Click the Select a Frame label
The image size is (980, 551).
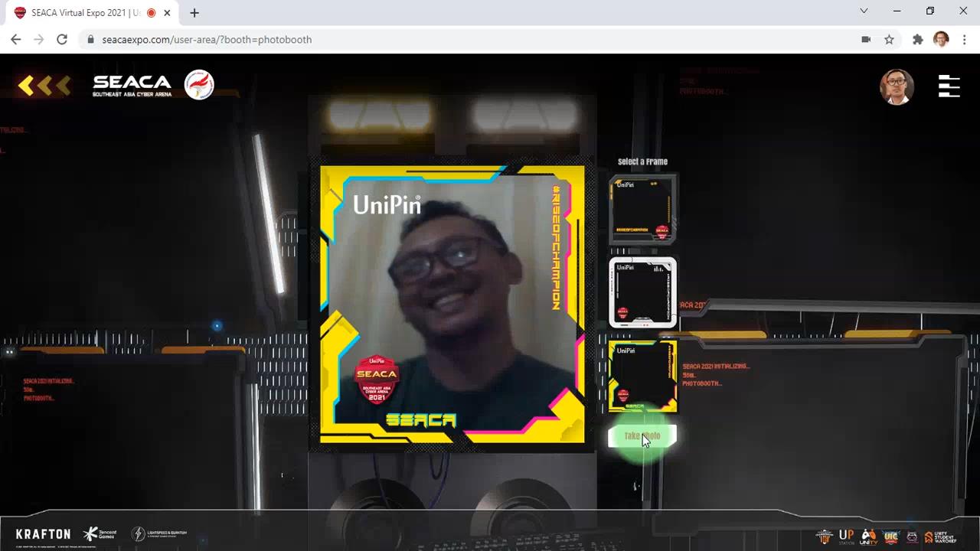642,161
